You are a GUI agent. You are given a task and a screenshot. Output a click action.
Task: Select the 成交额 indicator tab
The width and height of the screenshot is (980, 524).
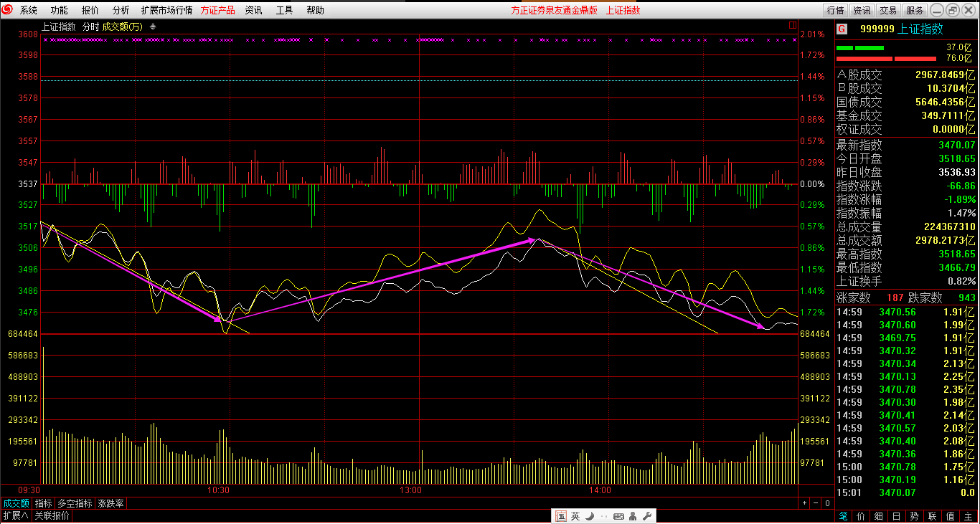click(x=16, y=503)
